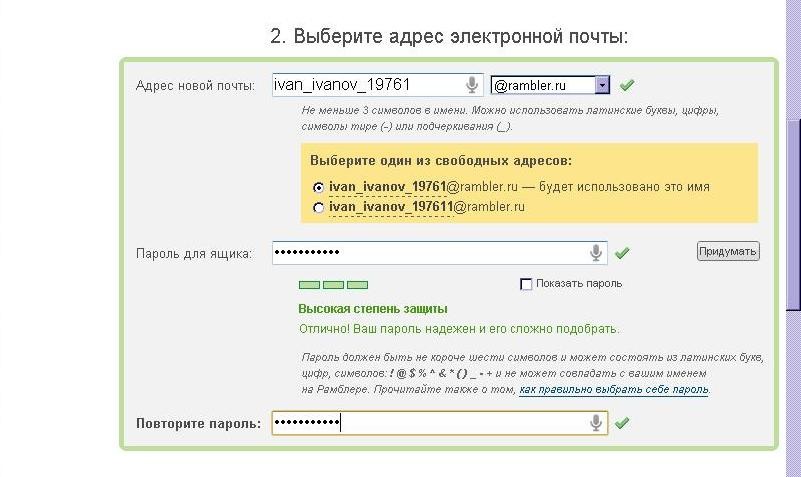
Task: Click suggested address ivan_ivanov_197611 link text
Action: (x=391, y=207)
